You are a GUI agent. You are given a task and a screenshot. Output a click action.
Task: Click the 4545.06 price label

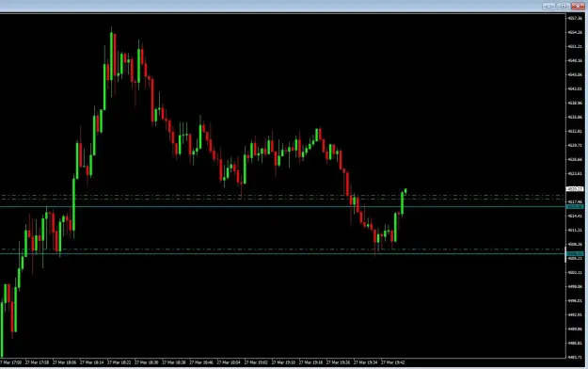pos(575,74)
